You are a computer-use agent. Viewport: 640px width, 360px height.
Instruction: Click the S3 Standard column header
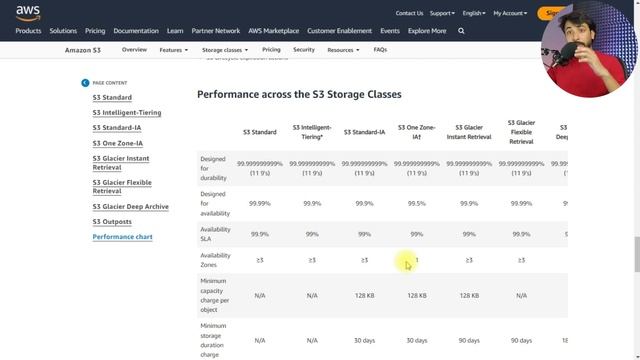[x=260, y=132]
